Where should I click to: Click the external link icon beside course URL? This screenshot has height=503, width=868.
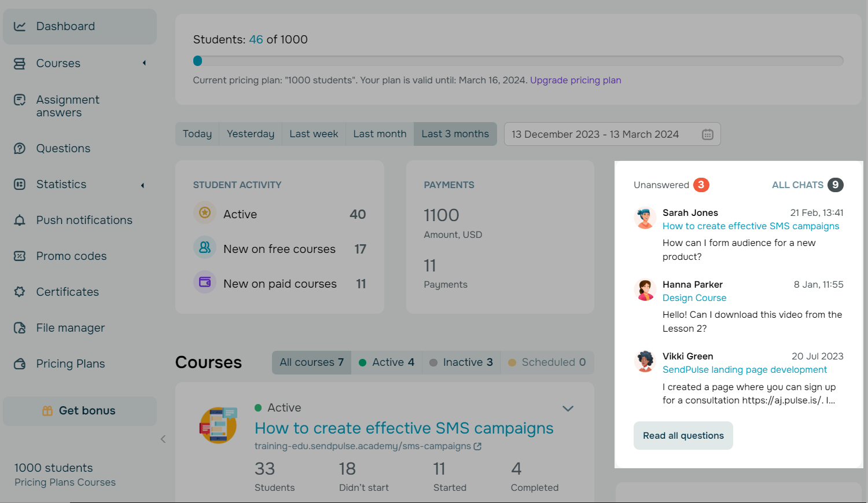click(x=477, y=446)
